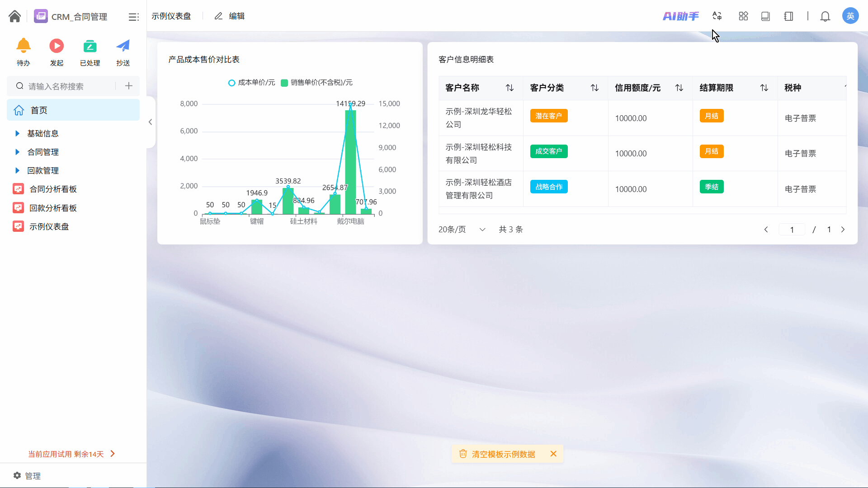This screenshot has width=868, height=488.
Task: Open the 20条/页 page size dropdown
Action: point(462,230)
